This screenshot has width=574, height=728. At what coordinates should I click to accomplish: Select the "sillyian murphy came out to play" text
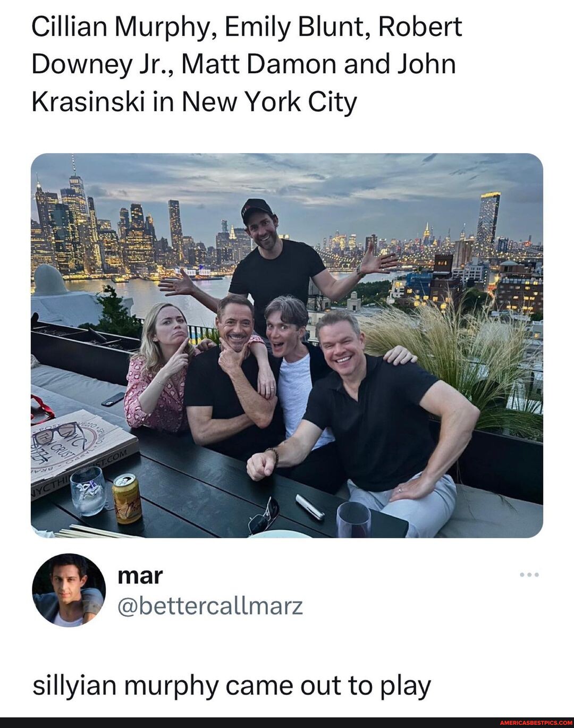232,685
